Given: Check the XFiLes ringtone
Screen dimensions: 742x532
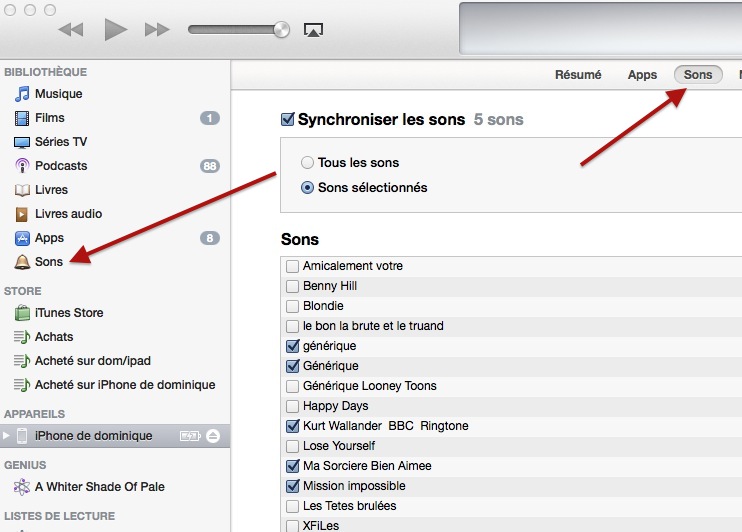Looking at the screenshot, I should [292, 525].
